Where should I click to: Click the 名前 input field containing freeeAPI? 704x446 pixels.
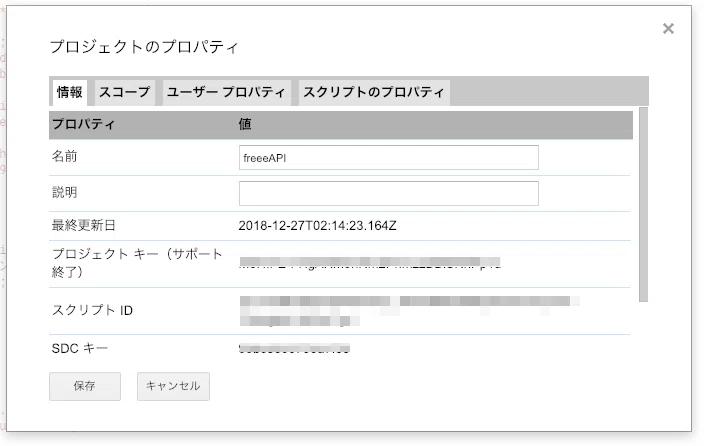click(388, 158)
